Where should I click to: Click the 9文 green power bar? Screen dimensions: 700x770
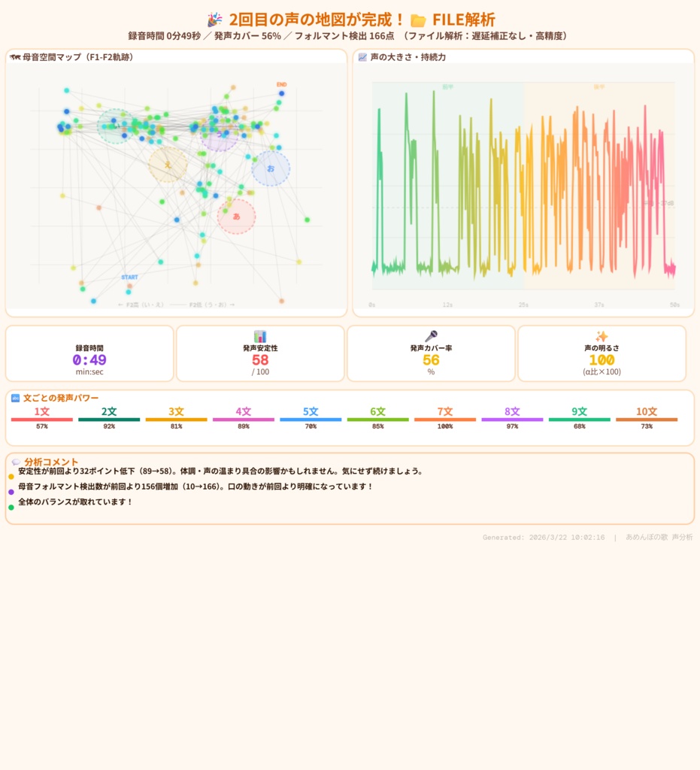pos(580,420)
